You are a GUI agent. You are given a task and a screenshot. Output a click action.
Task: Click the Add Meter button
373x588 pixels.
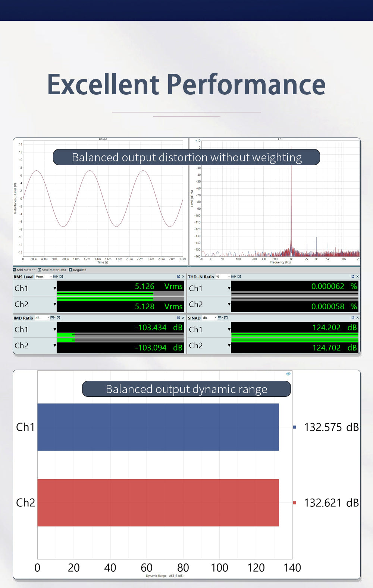24,270
